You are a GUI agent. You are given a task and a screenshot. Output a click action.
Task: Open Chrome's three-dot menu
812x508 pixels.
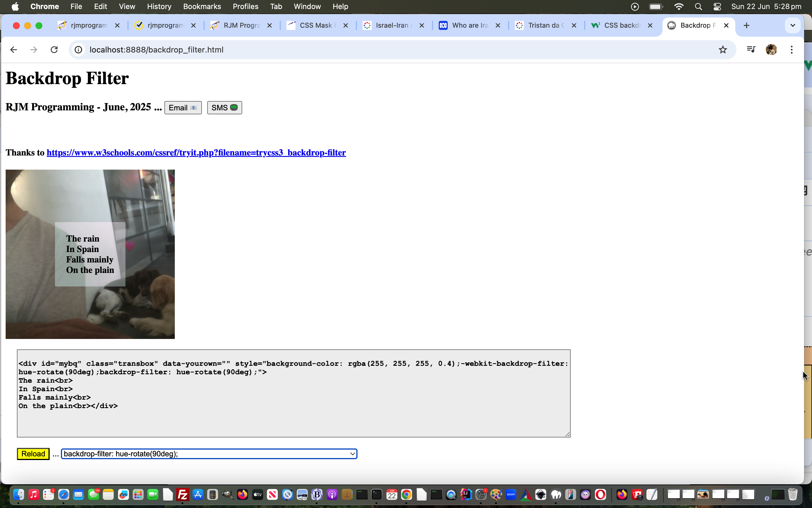791,50
